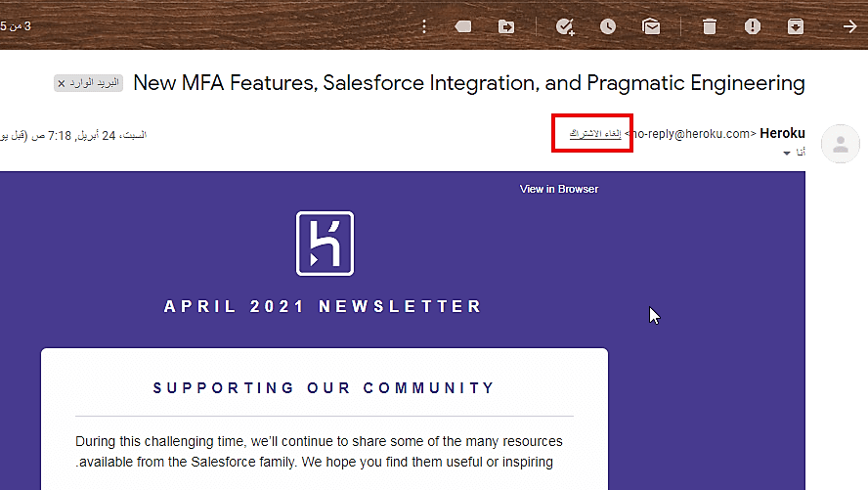Open the Labels tag icon

click(463, 26)
